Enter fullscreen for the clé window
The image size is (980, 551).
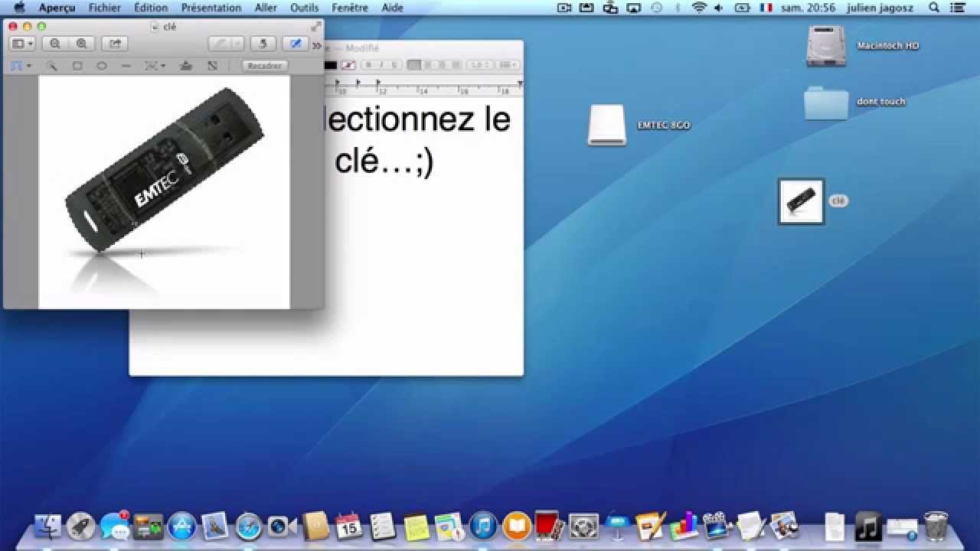click(315, 26)
